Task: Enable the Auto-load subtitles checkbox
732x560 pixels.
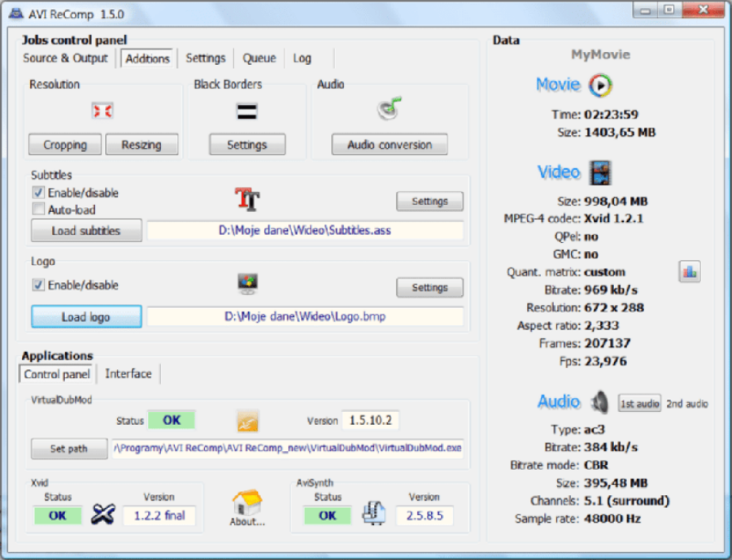Action: (x=38, y=210)
